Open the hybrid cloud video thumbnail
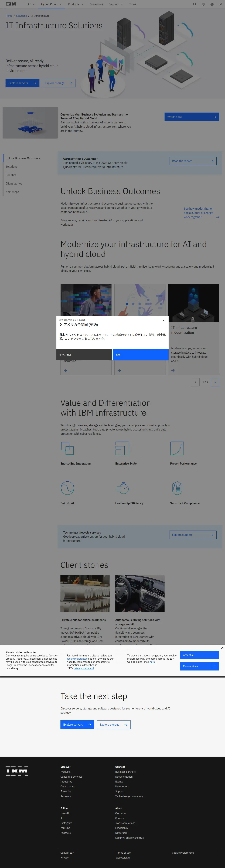This screenshot has height=868, width=225. pos(30,123)
